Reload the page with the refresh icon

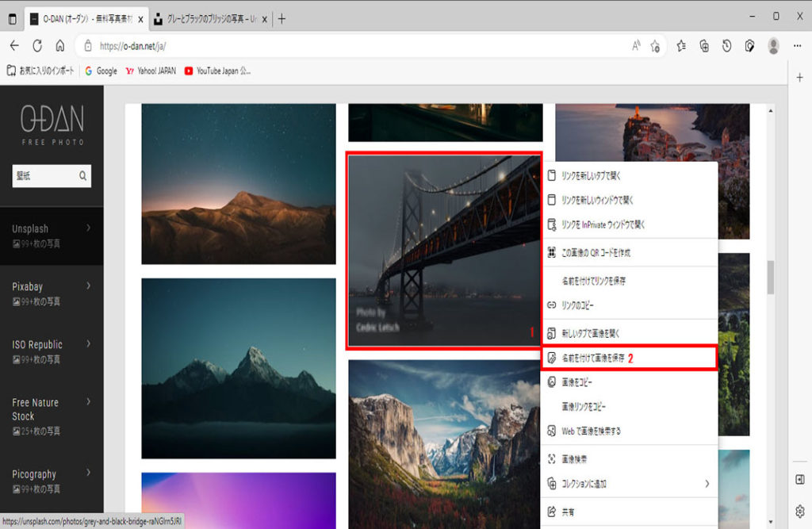point(37,46)
